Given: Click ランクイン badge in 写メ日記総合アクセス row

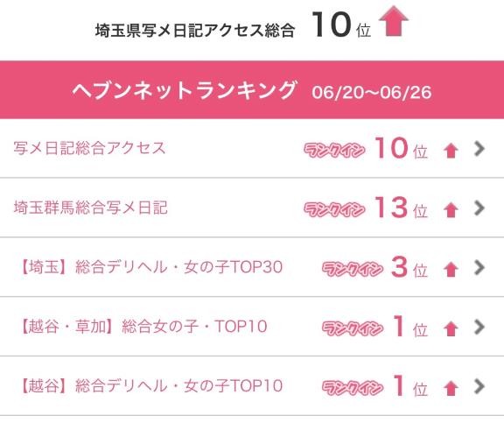Looking at the screenshot, I should click(334, 150).
